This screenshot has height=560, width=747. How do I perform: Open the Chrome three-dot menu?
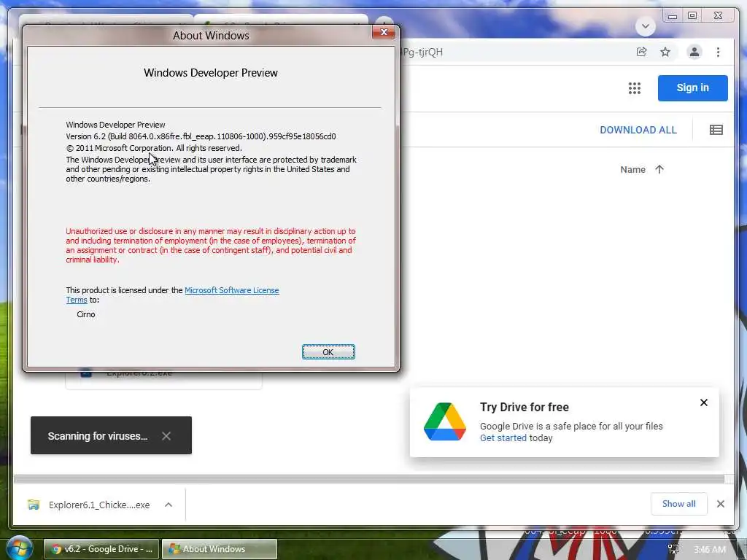click(x=718, y=52)
